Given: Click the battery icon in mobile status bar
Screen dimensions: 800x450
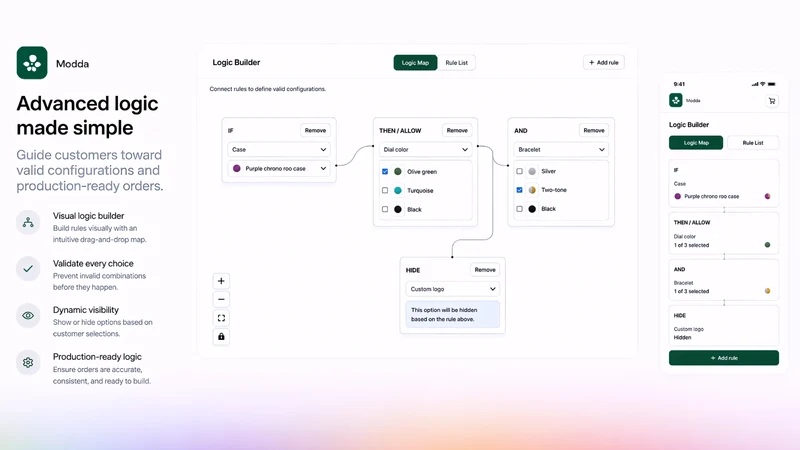Looking at the screenshot, I should 771,84.
